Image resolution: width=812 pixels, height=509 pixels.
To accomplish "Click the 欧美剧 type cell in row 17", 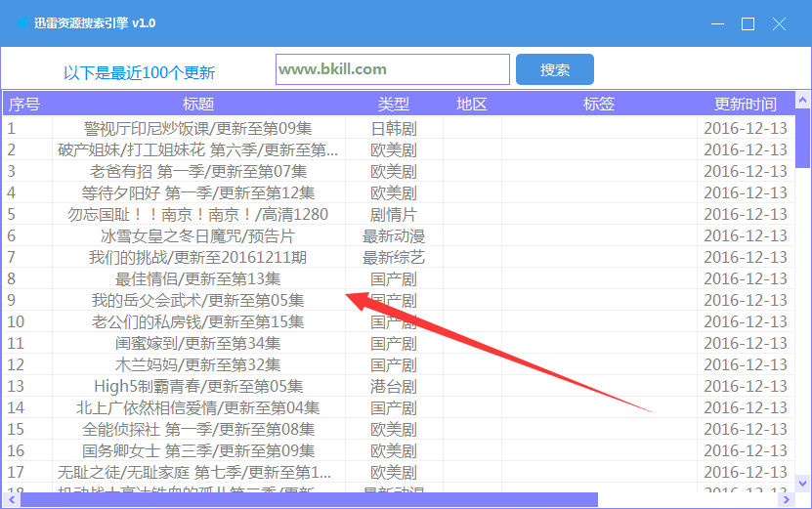I will (394, 472).
